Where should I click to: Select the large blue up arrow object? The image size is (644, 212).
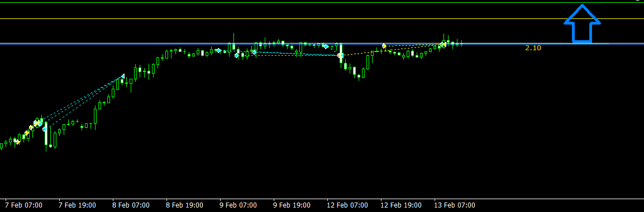(582, 24)
